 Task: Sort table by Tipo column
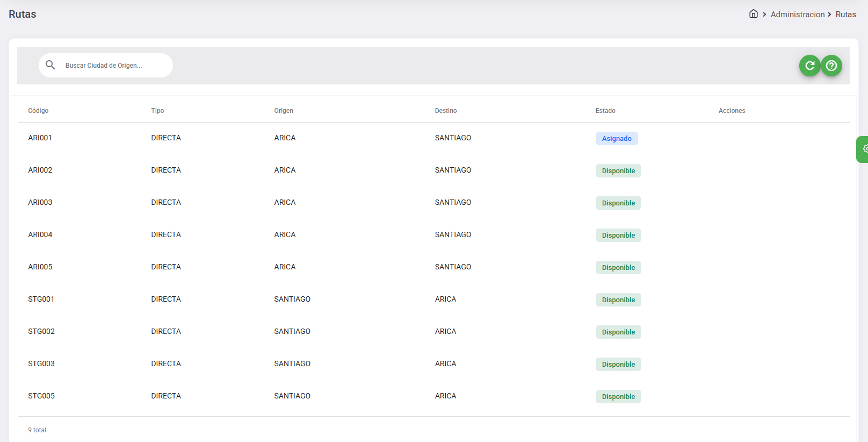point(157,111)
